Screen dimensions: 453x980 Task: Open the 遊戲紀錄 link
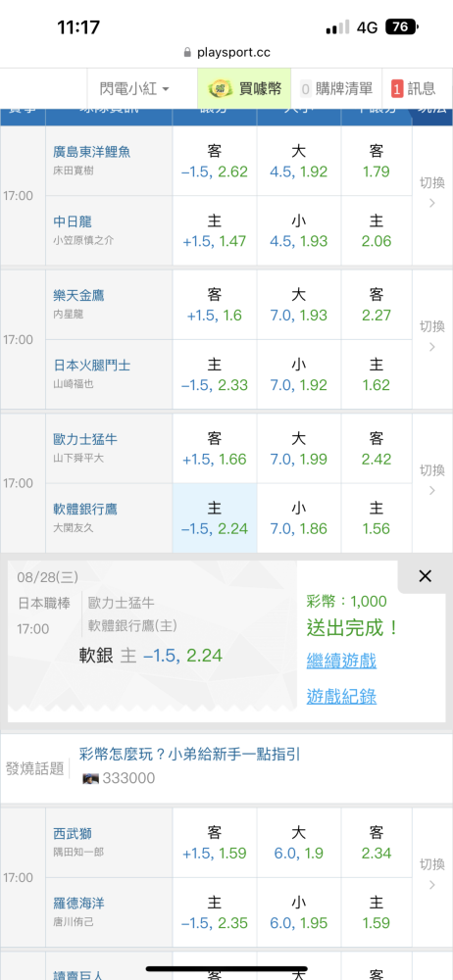pyautogui.click(x=341, y=696)
